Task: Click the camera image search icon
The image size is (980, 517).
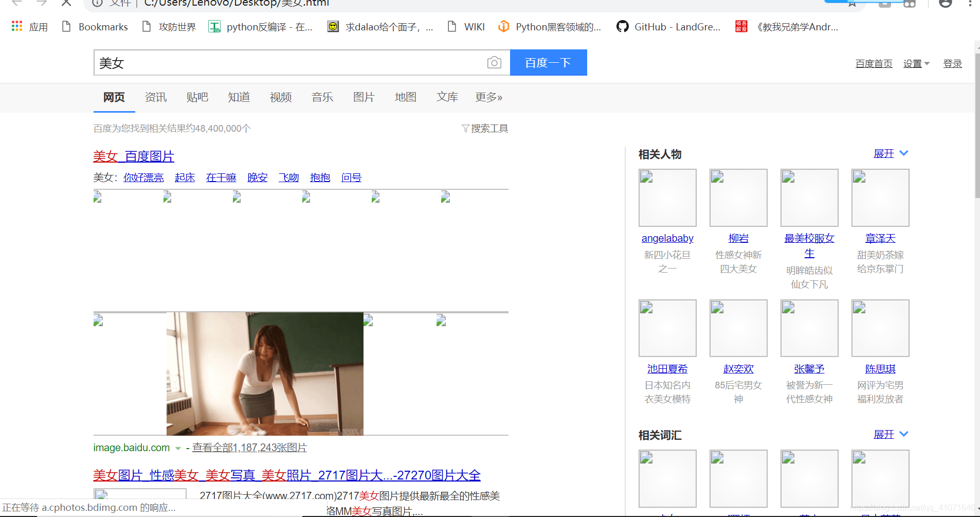Action: 494,63
